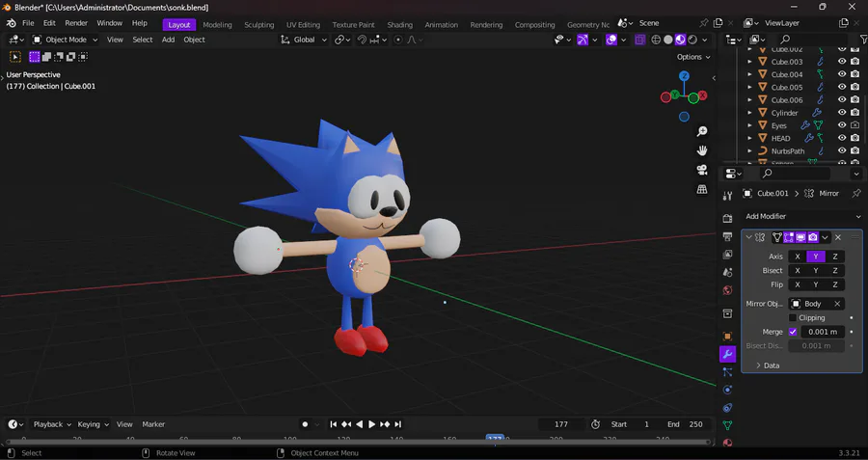The width and height of the screenshot is (868, 460).
Task: Switch to the Modeling workspace tab
Action: pyautogui.click(x=217, y=25)
